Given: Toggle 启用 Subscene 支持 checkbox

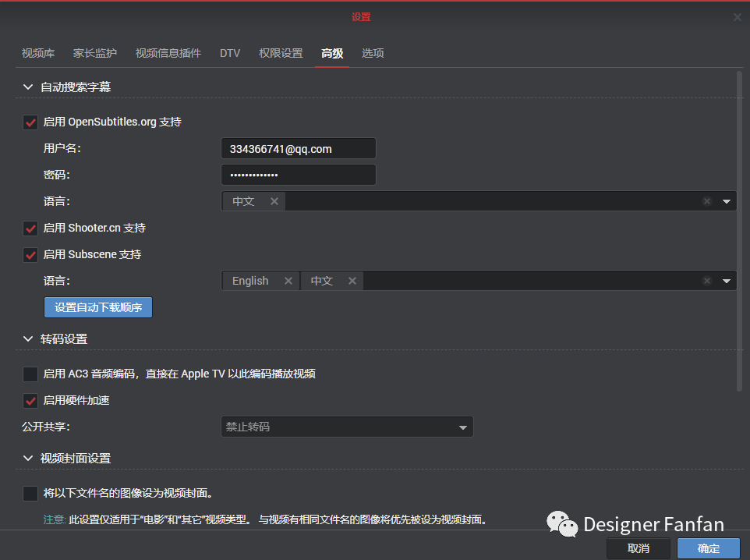Looking at the screenshot, I should coord(30,254).
